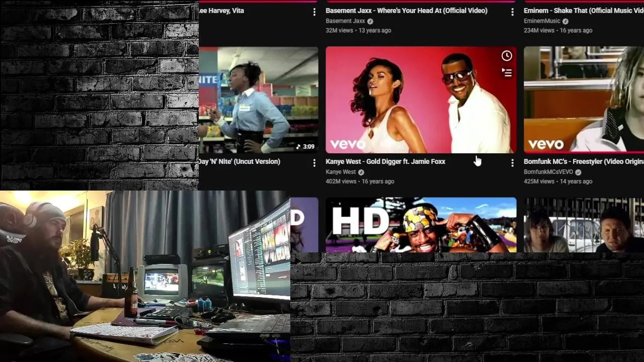Open title 'Eminem - Shake That' video link

(x=584, y=11)
